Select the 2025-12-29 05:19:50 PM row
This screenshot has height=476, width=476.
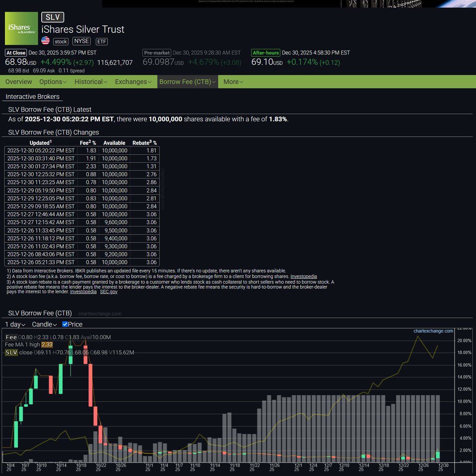click(x=82, y=190)
